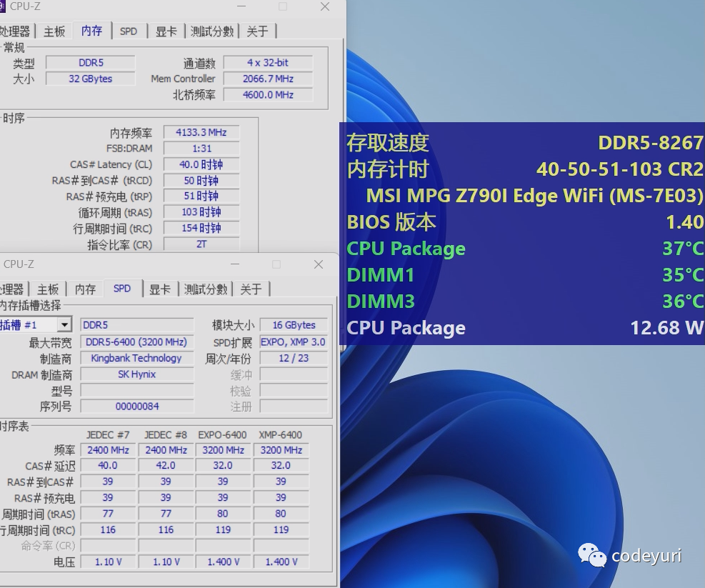Viewport: 705px width, 588px height.
Task: Click the DIMM1 35°C temperature reading
Action: click(x=525, y=275)
